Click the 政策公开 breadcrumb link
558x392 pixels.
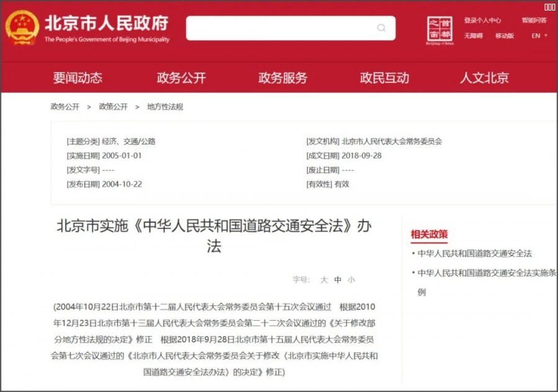(113, 107)
